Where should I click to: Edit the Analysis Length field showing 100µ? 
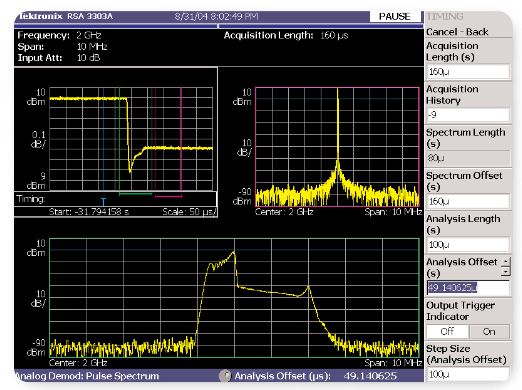tap(468, 245)
